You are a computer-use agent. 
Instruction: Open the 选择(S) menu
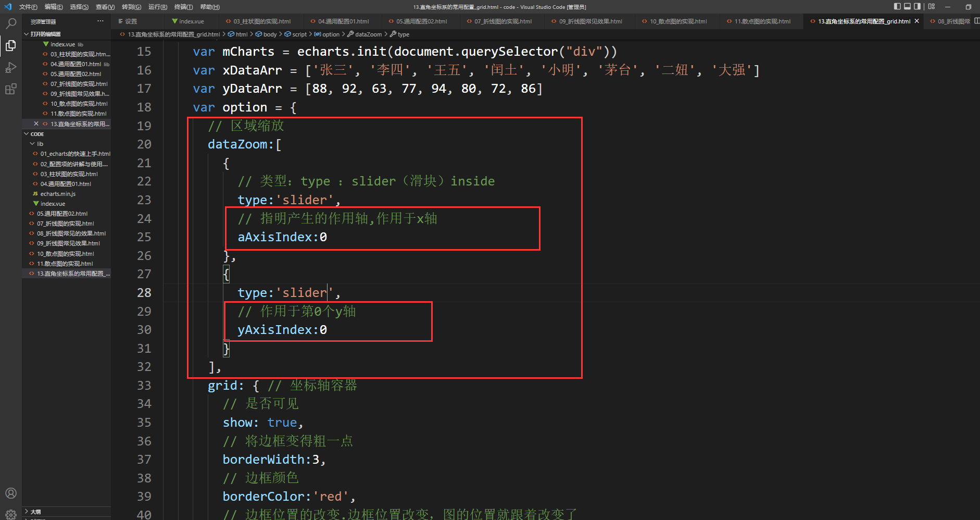coord(79,7)
